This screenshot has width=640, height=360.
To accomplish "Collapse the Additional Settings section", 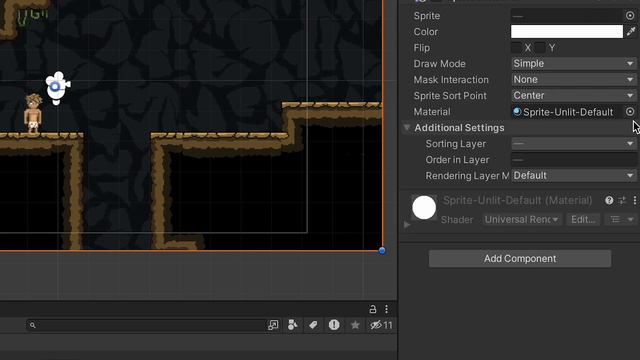I will [x=407, y=128].
